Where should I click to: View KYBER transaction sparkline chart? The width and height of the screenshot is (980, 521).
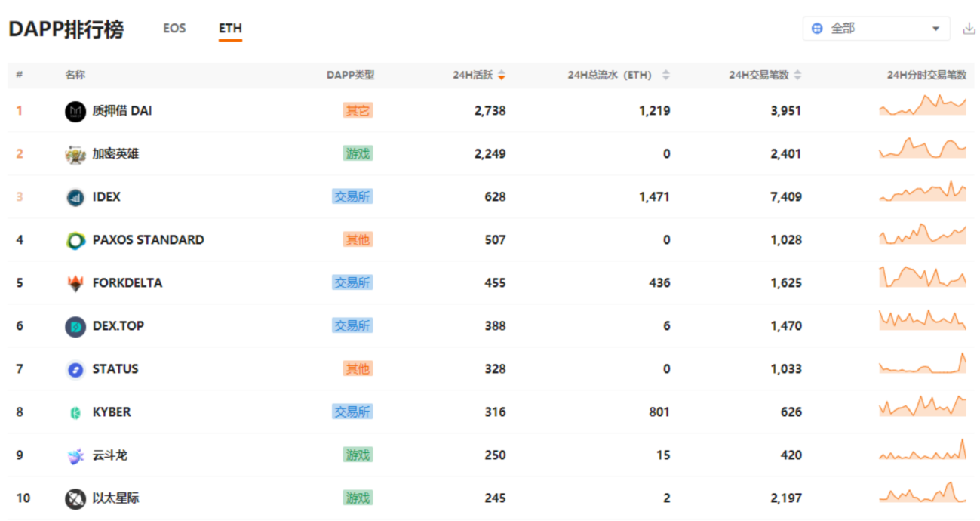[x=923, y=406]
